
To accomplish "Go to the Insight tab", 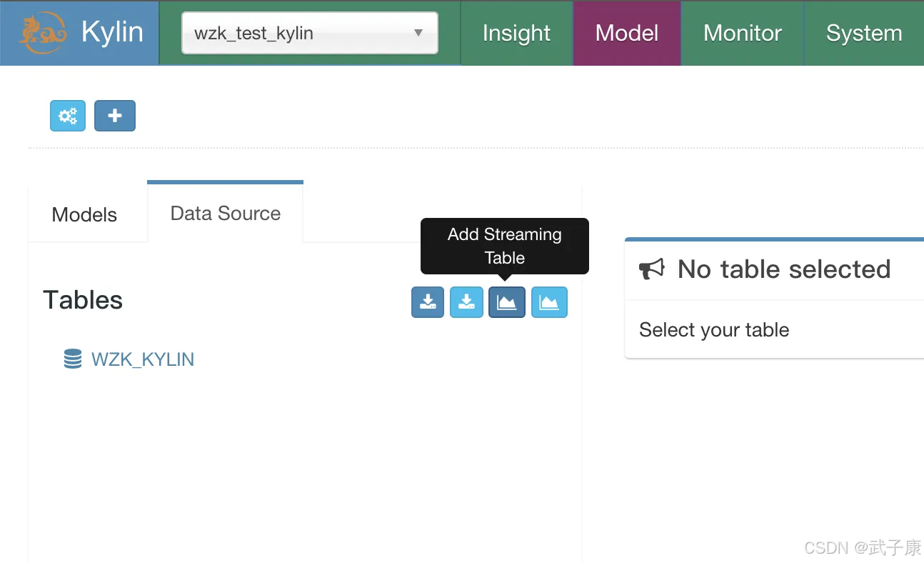I will point(516,33).
